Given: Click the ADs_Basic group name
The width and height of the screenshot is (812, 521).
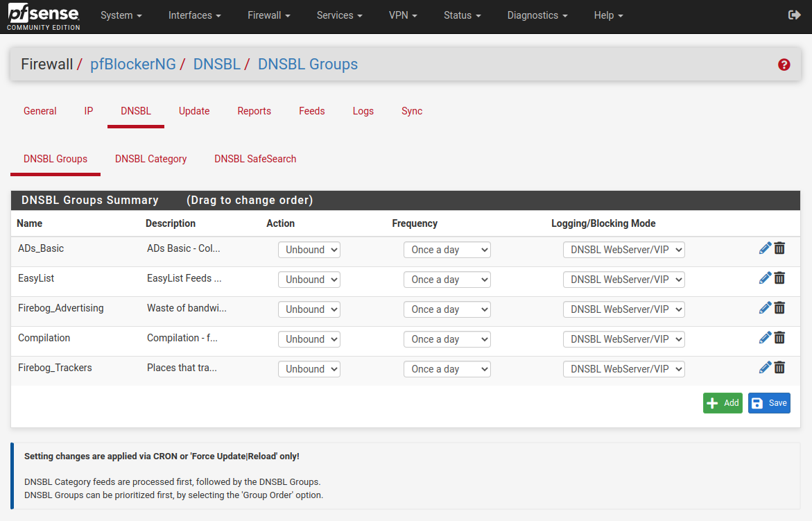Looking at the screenshot, I should pos(41,248).
